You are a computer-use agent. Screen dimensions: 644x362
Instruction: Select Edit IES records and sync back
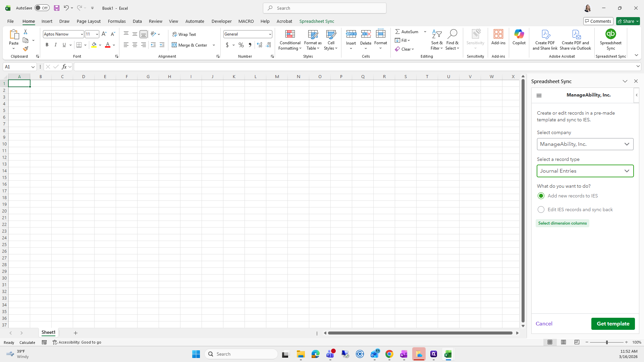click(541, 209)
